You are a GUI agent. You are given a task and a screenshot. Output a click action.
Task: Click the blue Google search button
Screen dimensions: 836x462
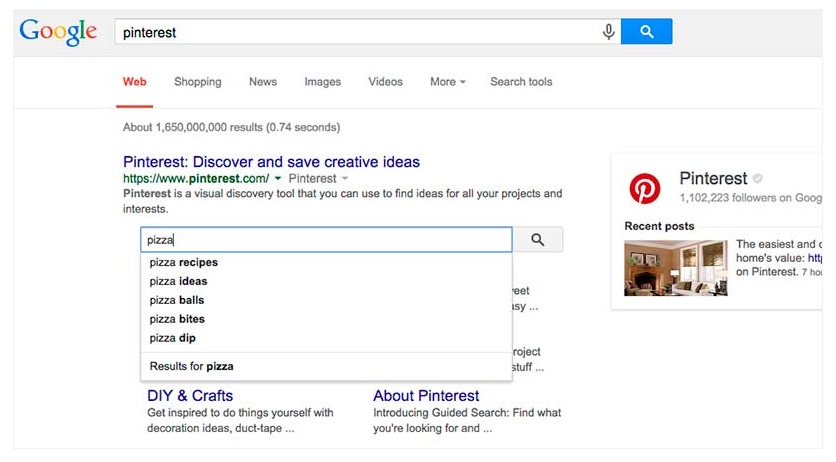646,32
